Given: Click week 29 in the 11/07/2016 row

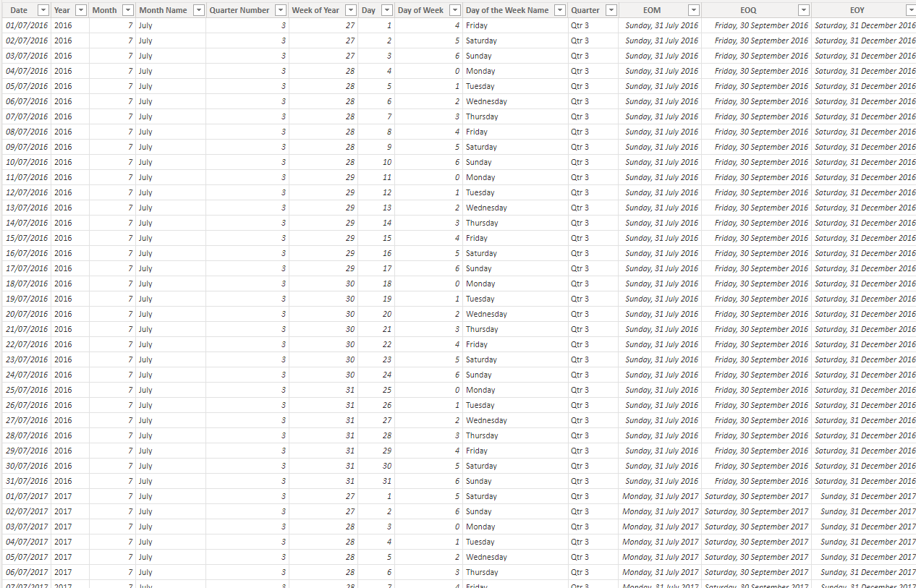Looking at the screenshot, I should tap(350, 177).
